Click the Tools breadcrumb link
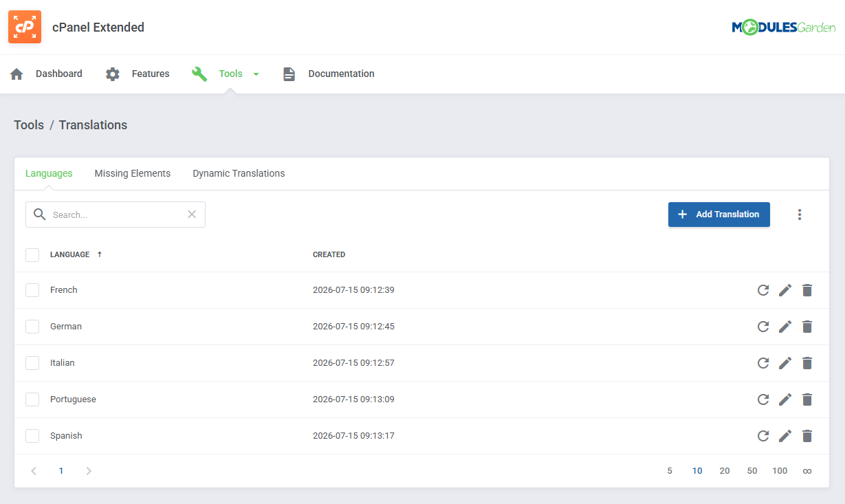This screenshot has width=845, height=504. pyautogui.click(x=29, y=125)
